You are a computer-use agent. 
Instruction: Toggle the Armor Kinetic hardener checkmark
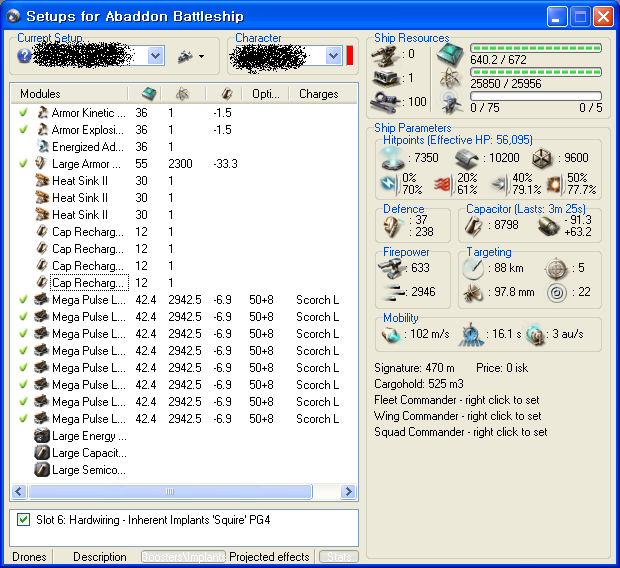[x=24, y=112]
